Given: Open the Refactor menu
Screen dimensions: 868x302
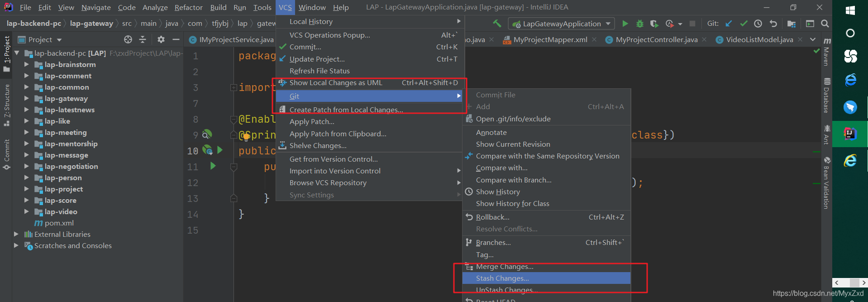Looking at the screenshot, I should click(x=188, y=7).
